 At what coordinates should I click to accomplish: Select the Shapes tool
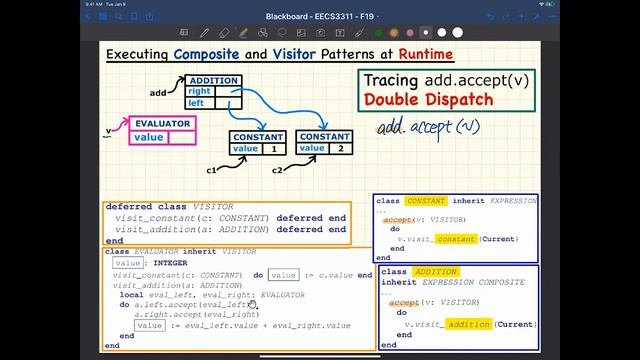coord(263,33)
